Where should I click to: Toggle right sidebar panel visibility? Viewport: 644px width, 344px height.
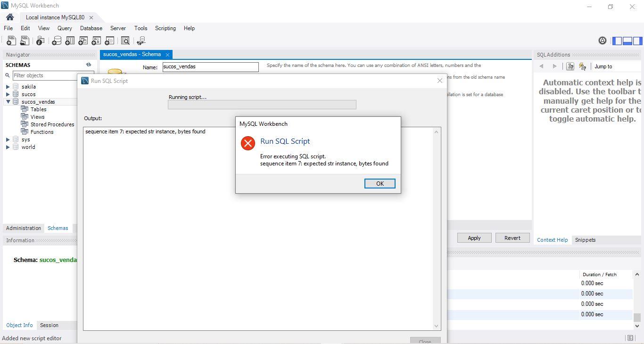[638, 41]
